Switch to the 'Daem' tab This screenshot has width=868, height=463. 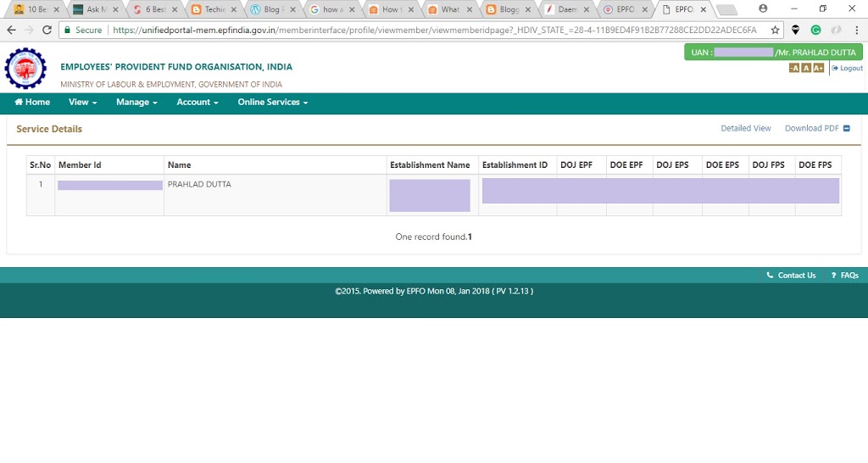568,9
